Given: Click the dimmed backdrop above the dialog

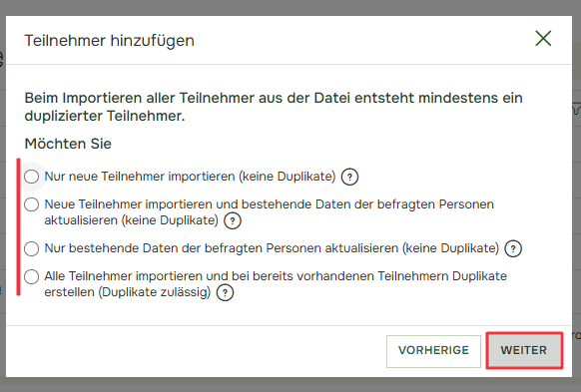Looking at the screenshot, I should coord(290,7).
